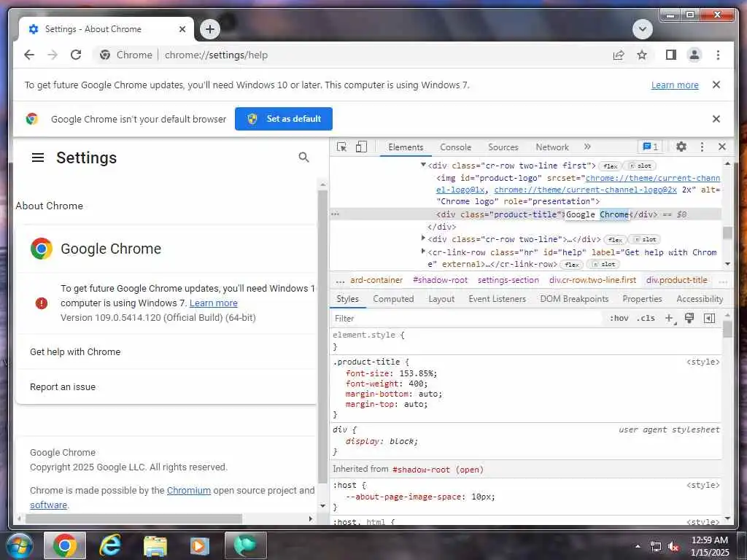
Task: Open the Windows Start button
Action: (x=19, y=545)
